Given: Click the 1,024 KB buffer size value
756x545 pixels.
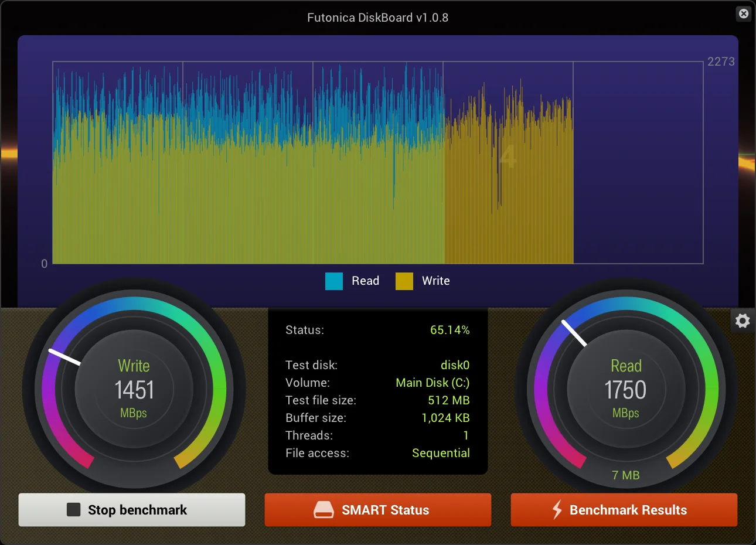Looking at the screenshot, I should [x=446, y=418].
